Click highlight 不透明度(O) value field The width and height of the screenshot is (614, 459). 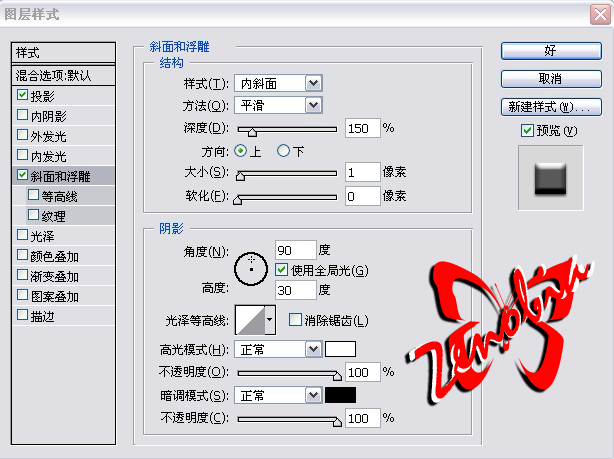click(363, 372)
